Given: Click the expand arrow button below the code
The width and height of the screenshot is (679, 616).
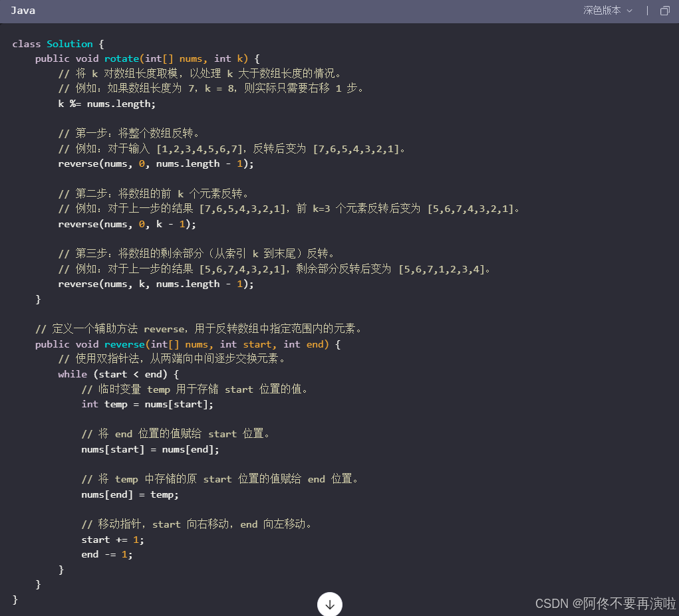Looking at the screenshot, I should [x=330, y=604].
